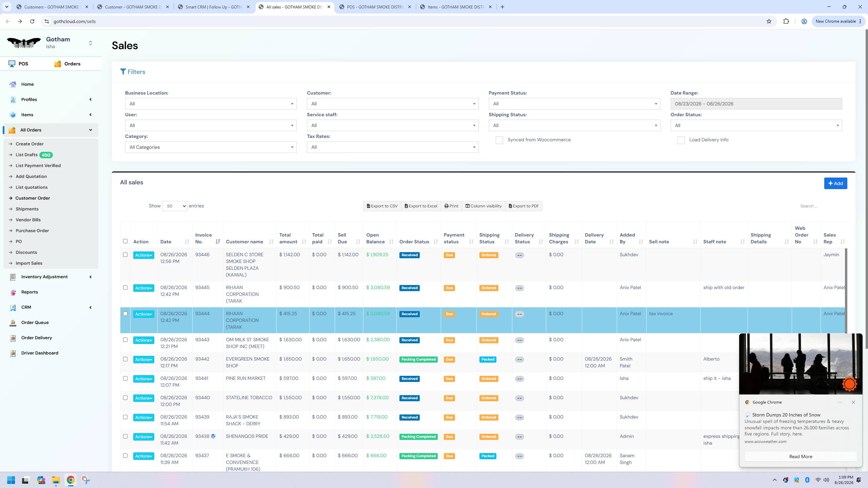Enable the Synced from Woocommerce checkbox
This screenshot has width=868, height=488.
click(499, 140)
